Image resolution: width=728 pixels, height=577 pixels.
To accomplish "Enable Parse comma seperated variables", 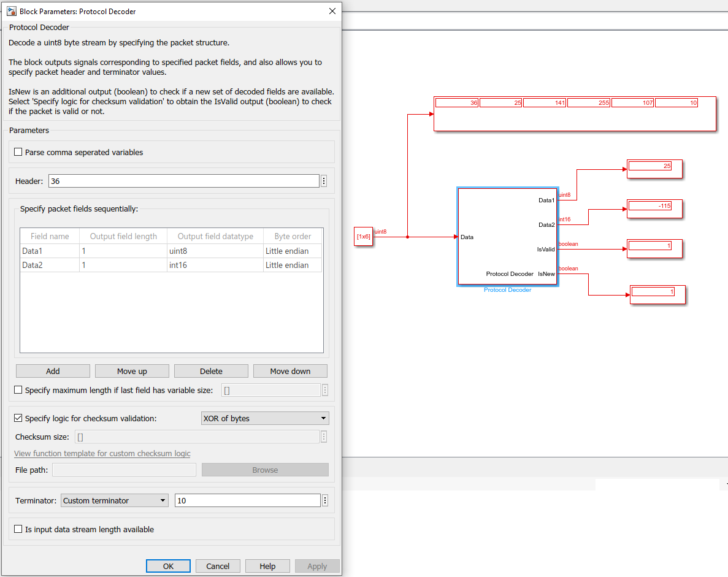I will pyautogui.click(x=18, y=151).
